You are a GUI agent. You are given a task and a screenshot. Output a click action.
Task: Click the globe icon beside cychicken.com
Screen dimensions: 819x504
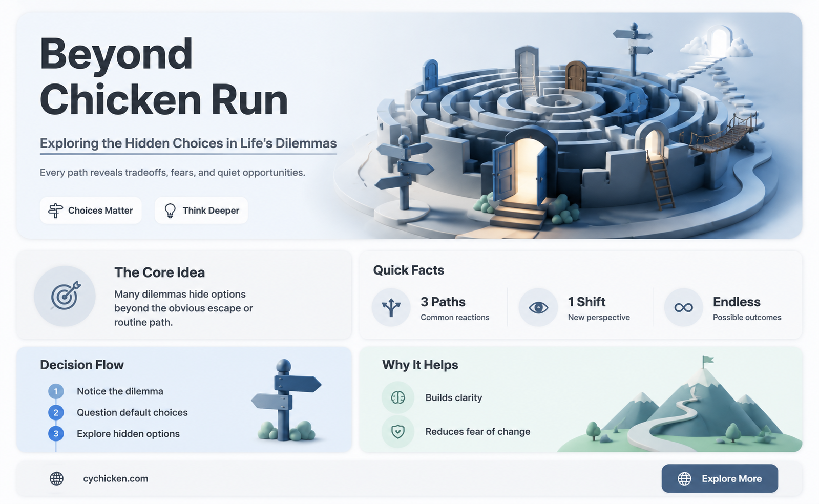pos(57,478)
